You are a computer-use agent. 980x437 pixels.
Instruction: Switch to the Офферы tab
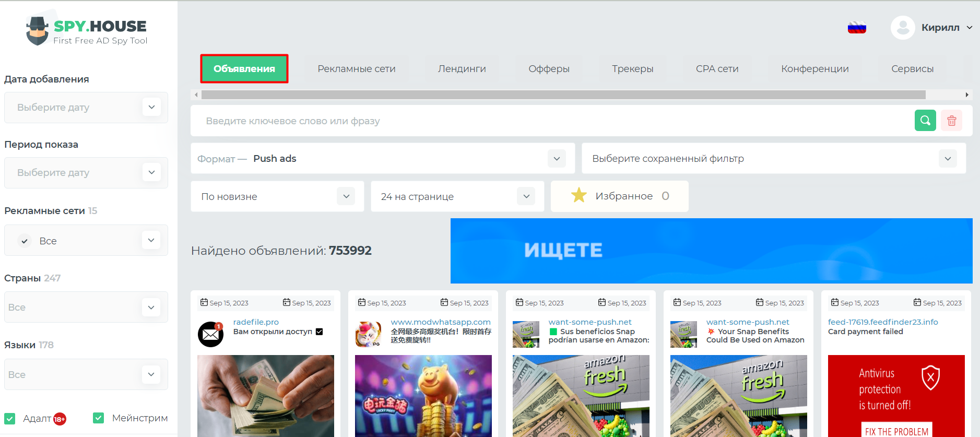click(x=549, y=68)
